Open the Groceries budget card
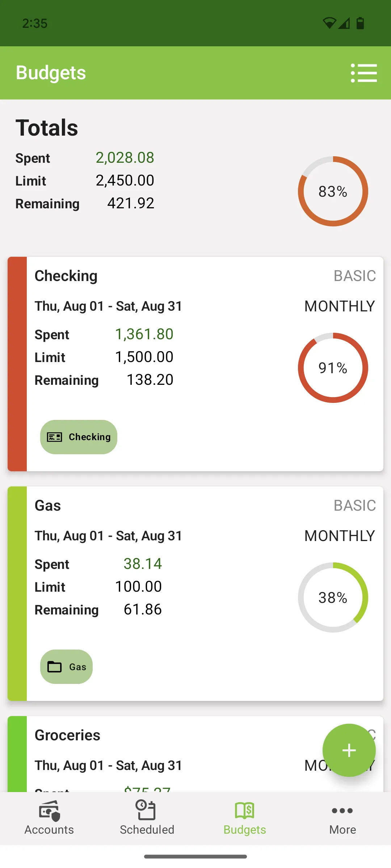Viewport: 391px width, 868px height. [67, 735]
